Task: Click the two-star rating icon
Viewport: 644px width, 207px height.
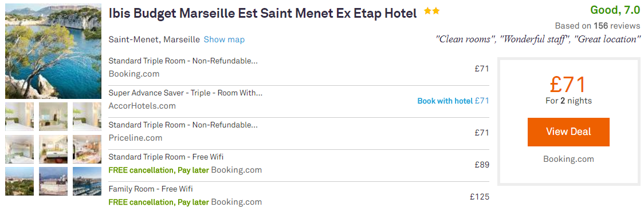Action: tap(431, 11)
